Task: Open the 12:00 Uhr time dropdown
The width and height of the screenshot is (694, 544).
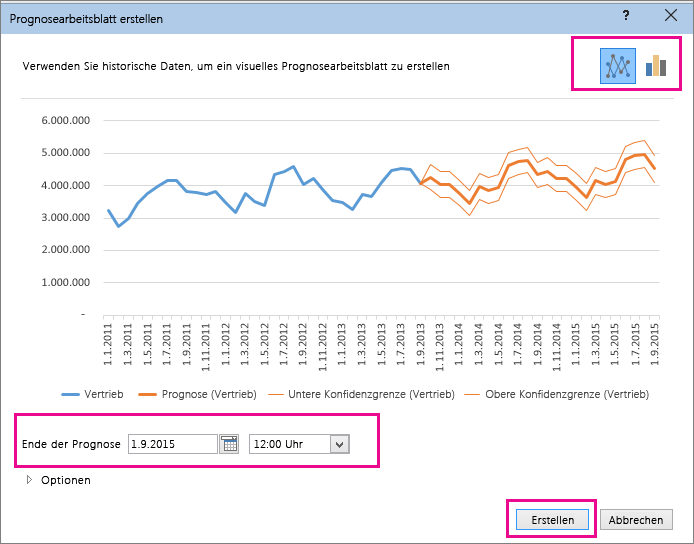Action: [339, 444]
